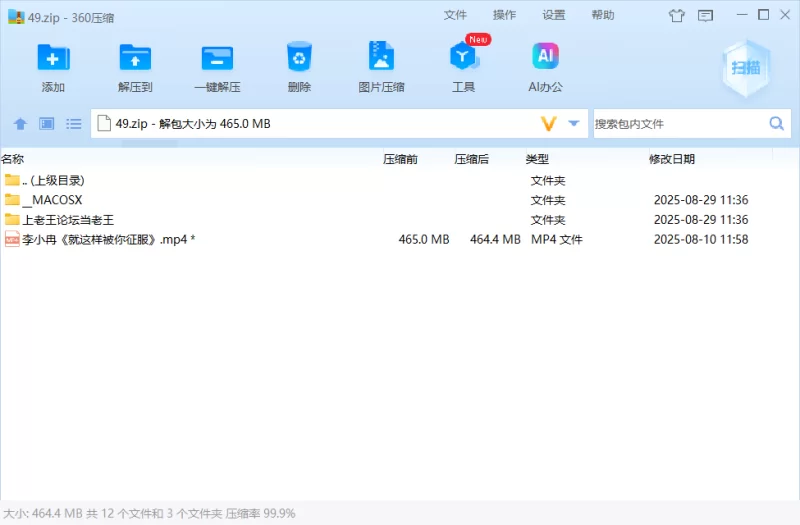Click the status bar summary text
Screen dimensions: 800x525
click(149, 513)
